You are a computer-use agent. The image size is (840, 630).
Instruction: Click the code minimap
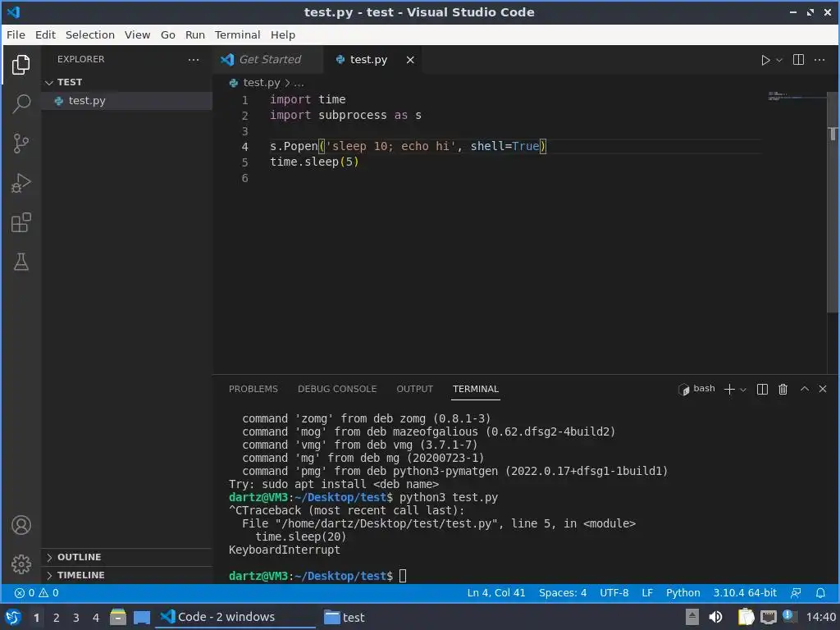coord(797,97)
